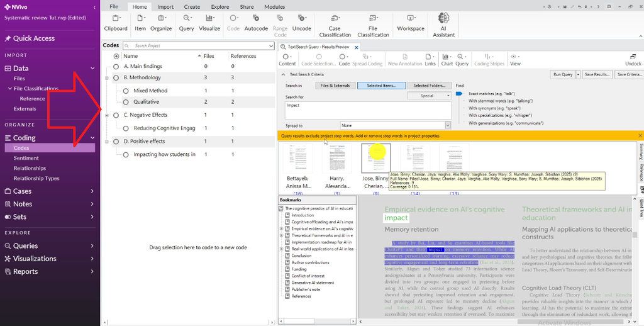644x326 pixels.
Task: Click the Selected Items button
Action: tap(382, 86)
